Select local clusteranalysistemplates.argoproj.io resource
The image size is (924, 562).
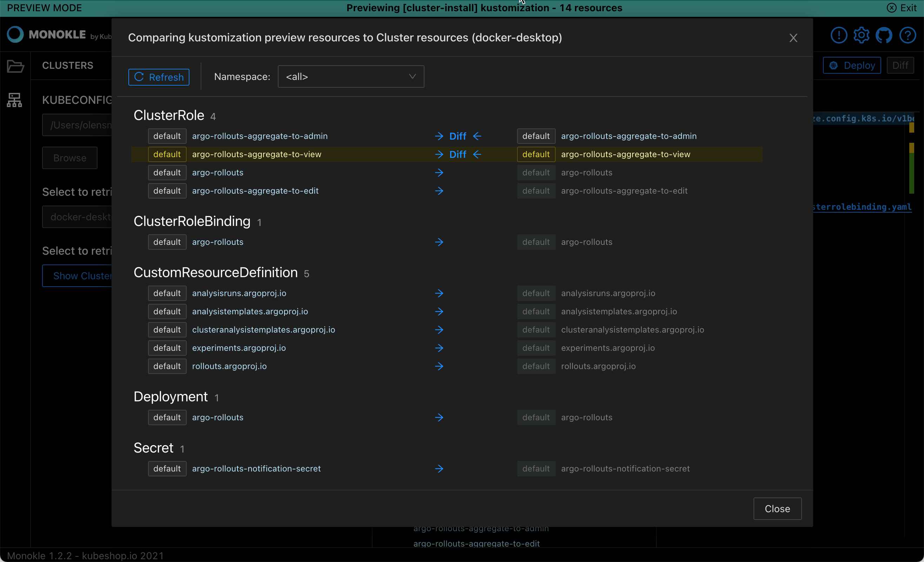click(263, 329)
